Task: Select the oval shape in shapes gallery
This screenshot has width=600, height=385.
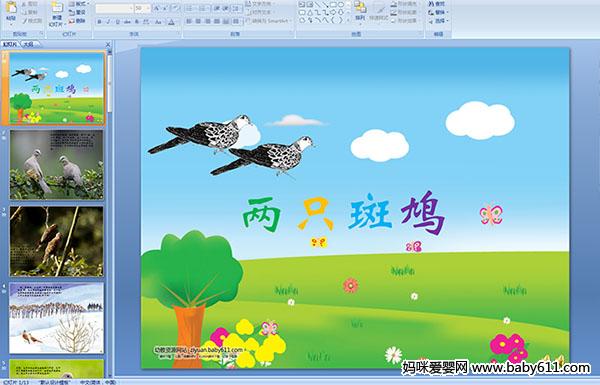Action: (x=341, y=5)
